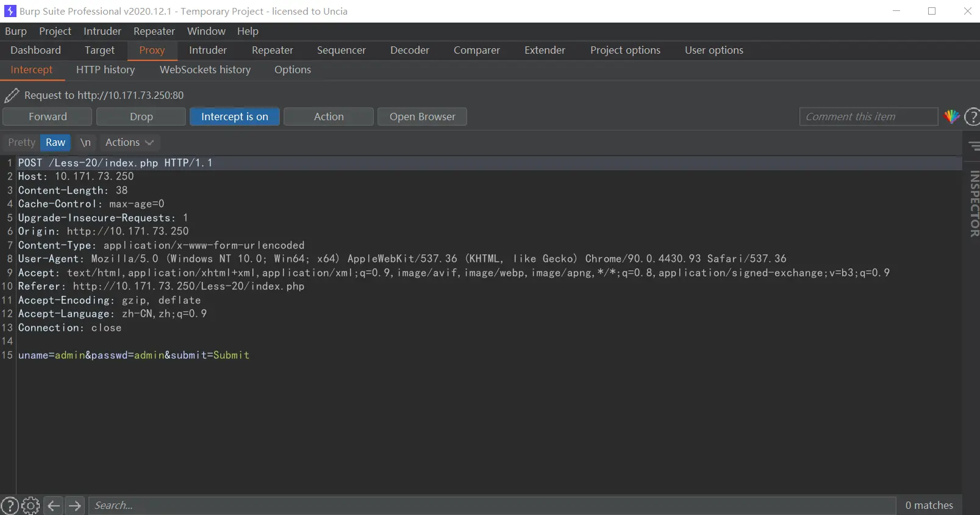Viewport: 980px width, 515px height.
Task: Toggle the \n non-printable characters display
Action: click(x=85, y=142)
